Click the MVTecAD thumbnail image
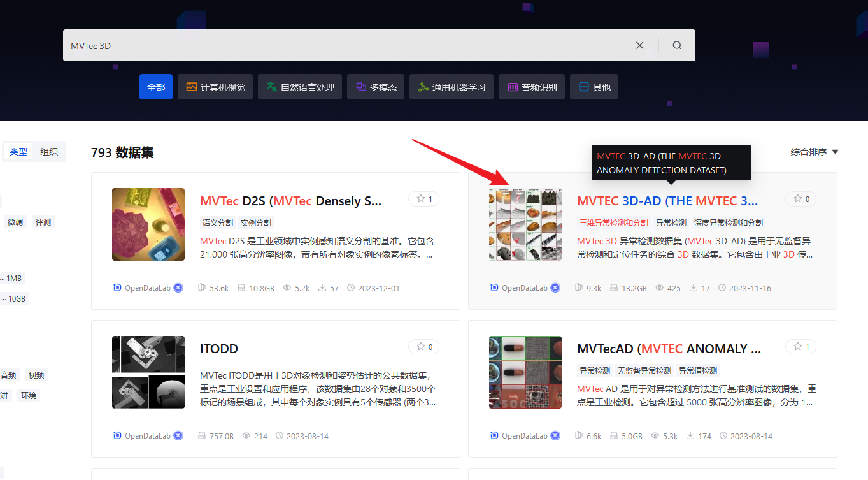Screen dimensions: 868x480 click(x=525, y=372)
